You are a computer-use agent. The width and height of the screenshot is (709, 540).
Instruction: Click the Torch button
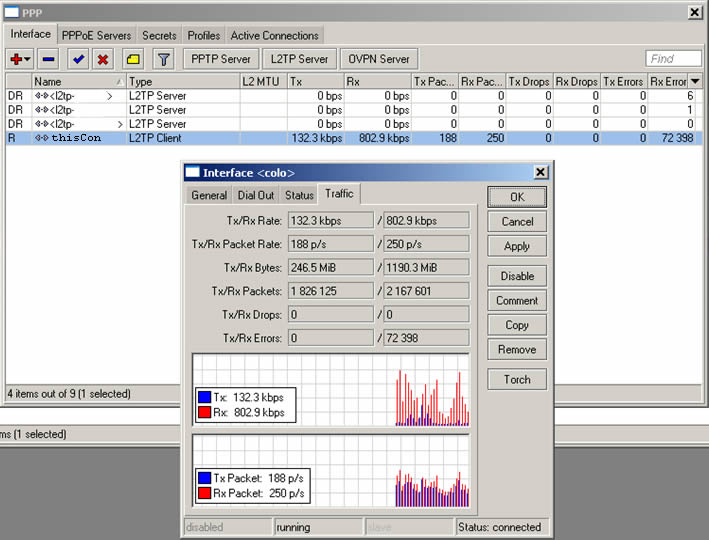tap(517, 379)
